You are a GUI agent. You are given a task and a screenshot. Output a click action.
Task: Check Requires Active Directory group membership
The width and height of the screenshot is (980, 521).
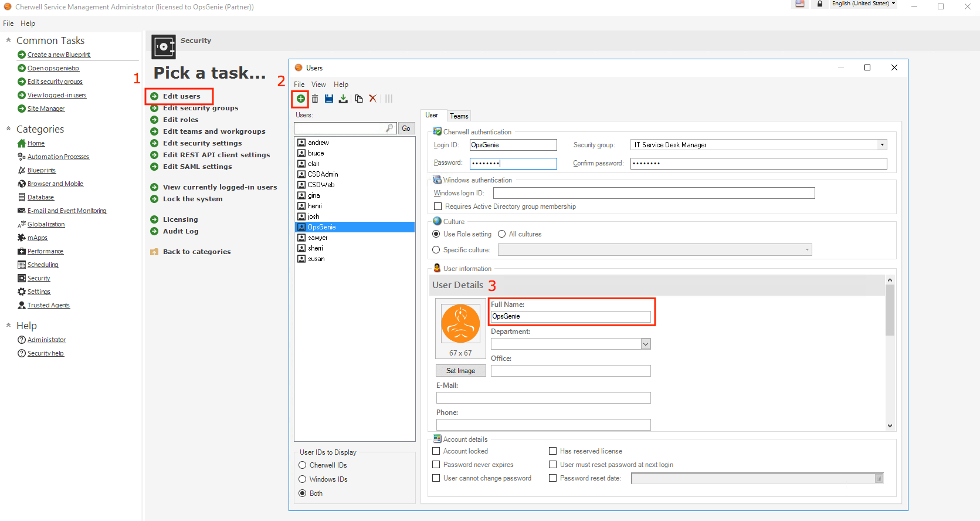pos(438,207)
